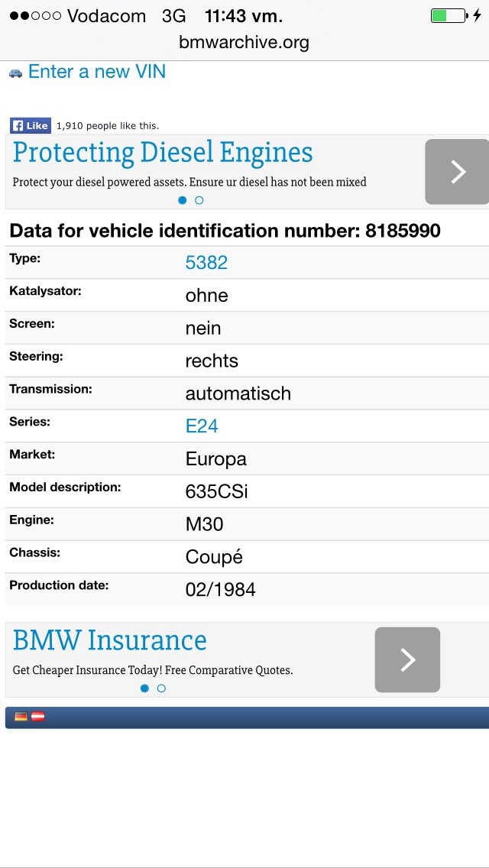Select the second carousel dot under the Diesel ad
The height and width of the screenshot is (868, 489).
click(x=199, y=200)
